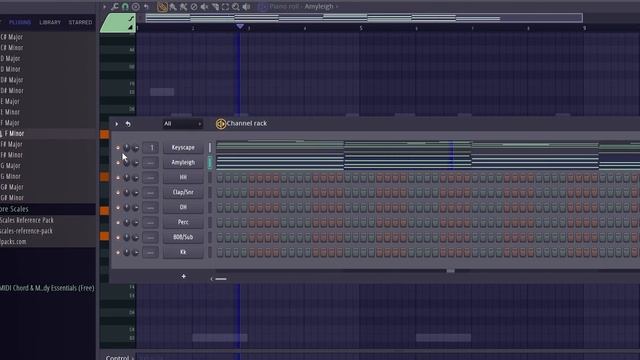This screenshot has width=640, height=360.
Task: Switch to the Plugins browser tab
Action: point(20,22)
